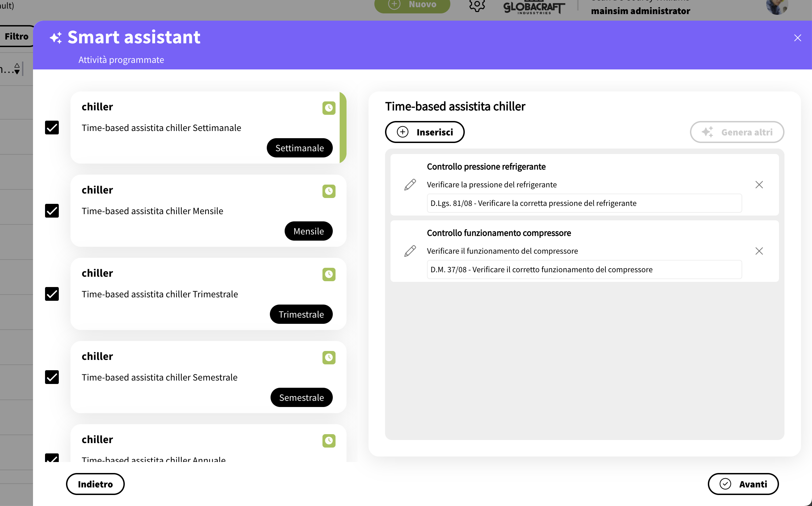Click the clock icon on the Trimestrale chiller card
Image resolution: width=812 pixels, height=506 pixels.
click(x=329, y=274)
